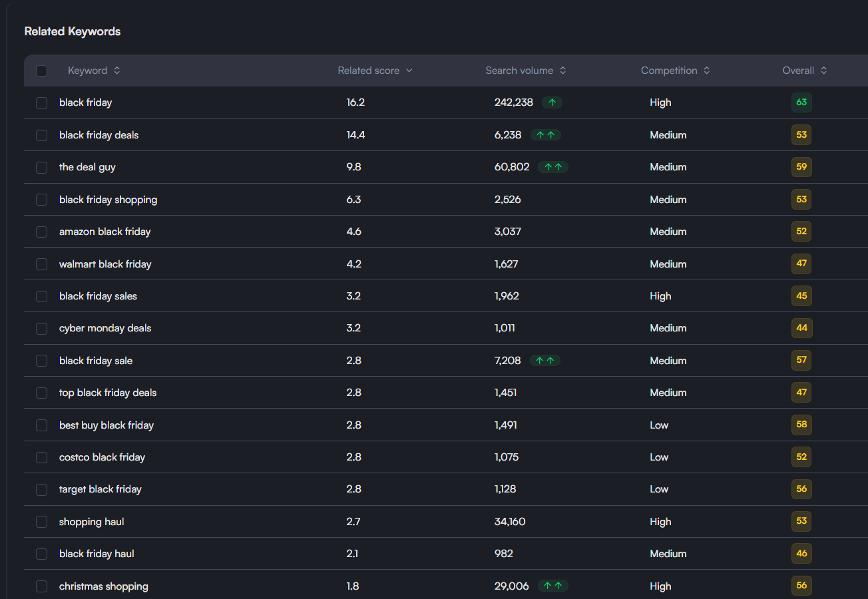Click the Overall column sort chevrons

point(823,70)
